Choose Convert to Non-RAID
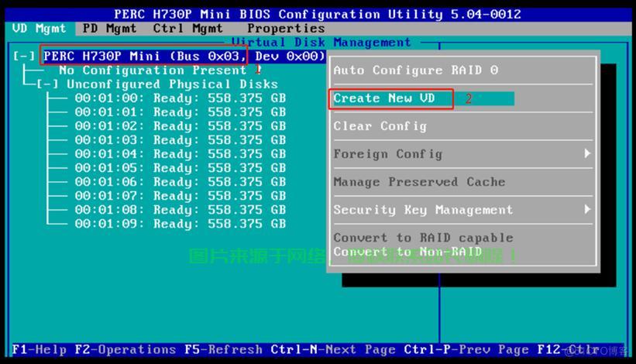Image resolution: width=636 pixels, height=364 pixels. [407, 252]
